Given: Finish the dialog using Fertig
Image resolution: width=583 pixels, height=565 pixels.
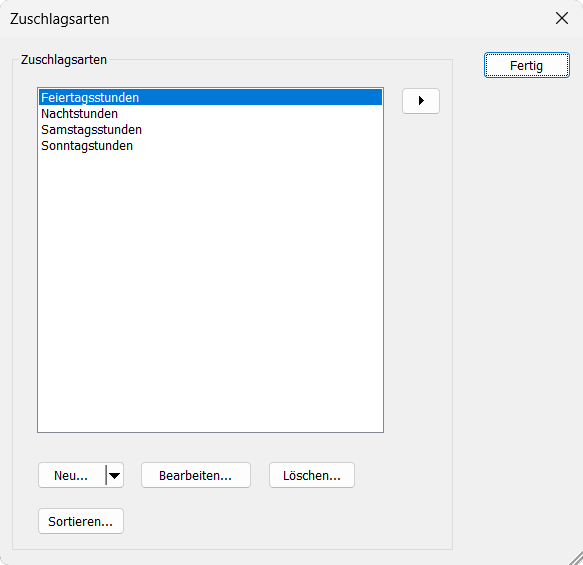Looking at the screenshot, I should pyautogui.click(x=526, y=65).
